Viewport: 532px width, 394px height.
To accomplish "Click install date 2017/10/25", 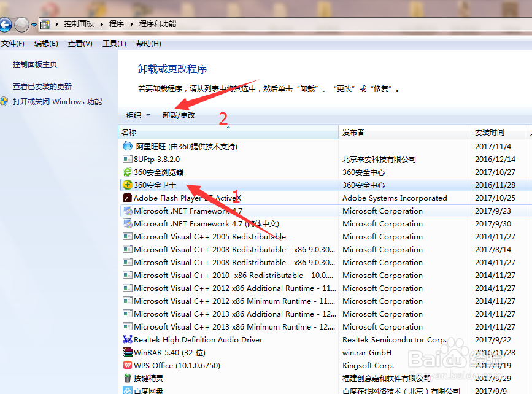I will coord(495,198).
